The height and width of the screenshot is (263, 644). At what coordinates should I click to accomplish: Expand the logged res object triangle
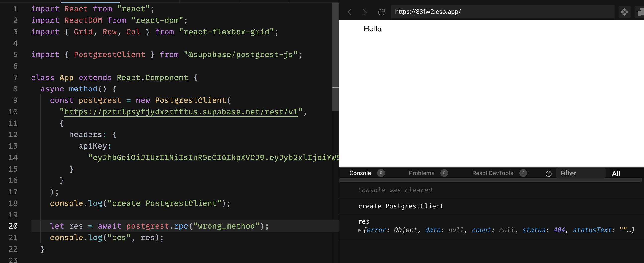coord(360,230)
